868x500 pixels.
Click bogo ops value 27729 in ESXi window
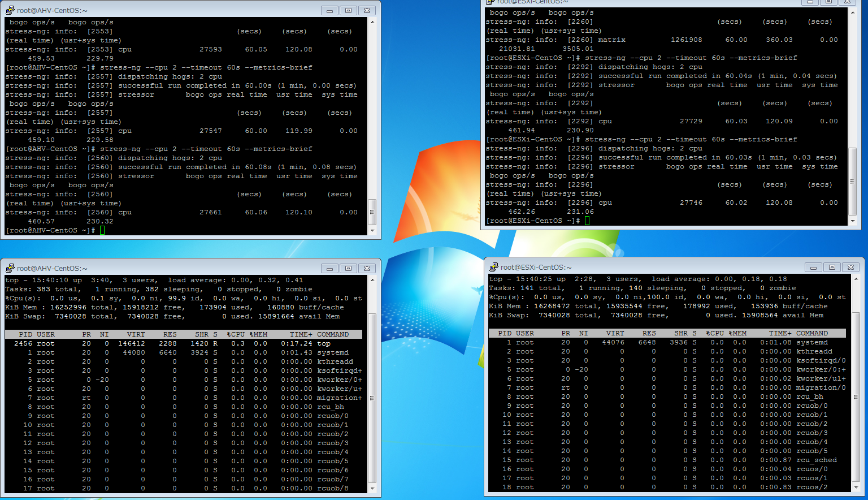[691, 121]
